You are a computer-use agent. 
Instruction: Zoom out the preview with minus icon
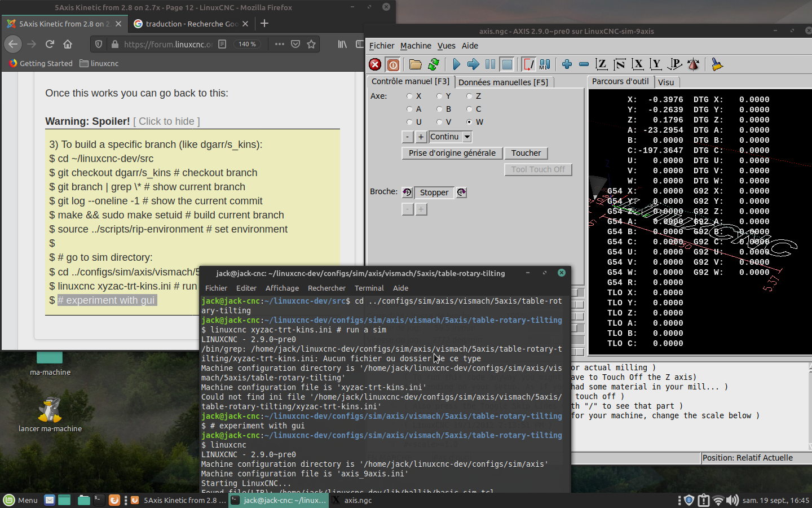click(584, 64)
